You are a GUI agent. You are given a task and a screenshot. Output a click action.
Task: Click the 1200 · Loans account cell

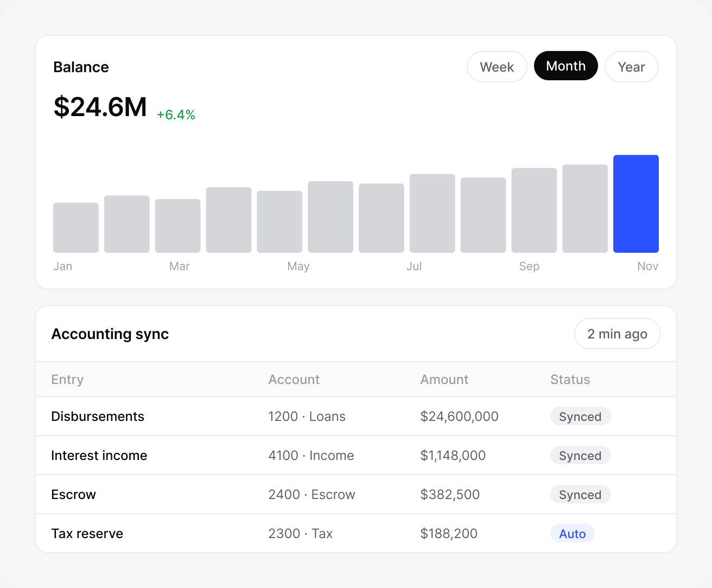pyautogui.click(x=307, y=417)
